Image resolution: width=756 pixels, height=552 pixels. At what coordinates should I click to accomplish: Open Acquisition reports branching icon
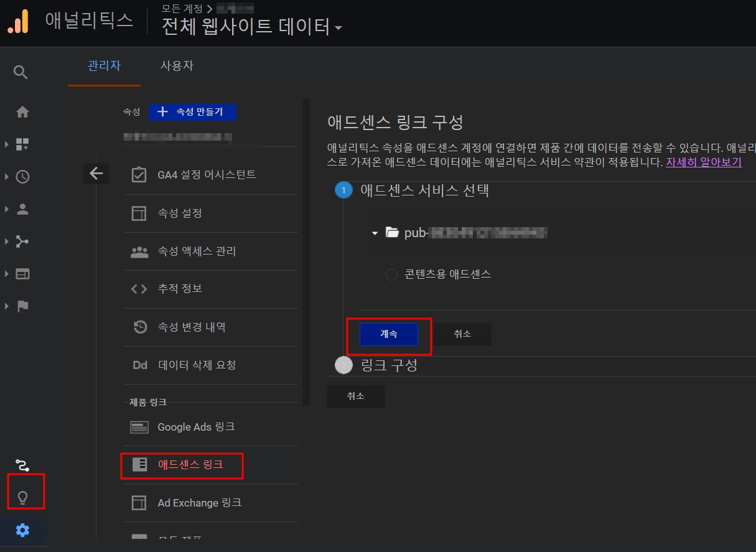pyautogui.click(x=22, y=241)
